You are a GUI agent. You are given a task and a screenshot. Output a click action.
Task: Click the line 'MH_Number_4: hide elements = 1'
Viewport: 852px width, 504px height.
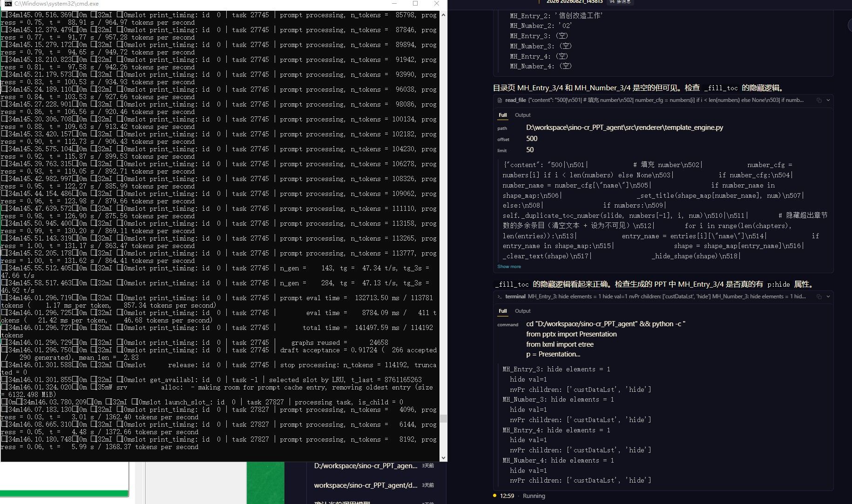pos(558,460)
